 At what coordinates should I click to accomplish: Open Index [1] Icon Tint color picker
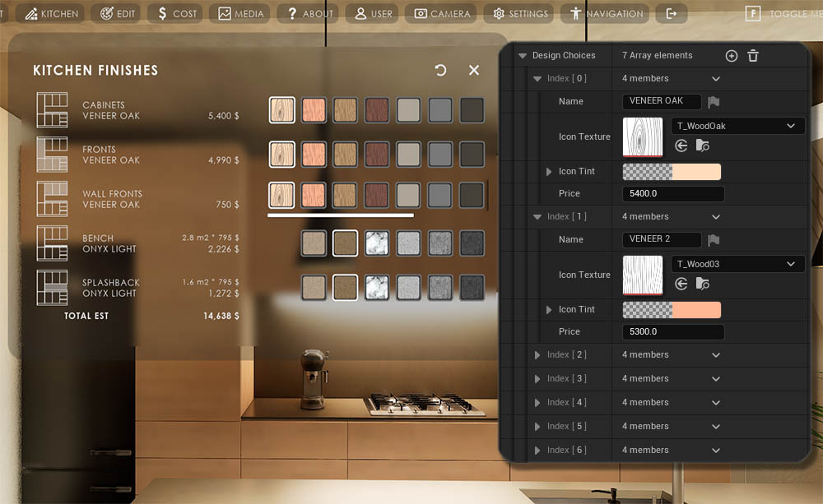point(672,310)
